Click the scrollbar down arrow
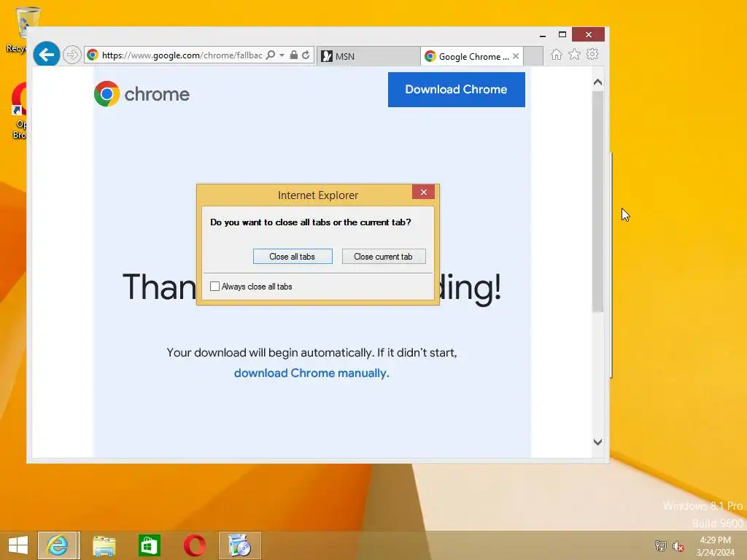Image resolution: width=747 pixels, height=560 pixels. click(598, 442)
